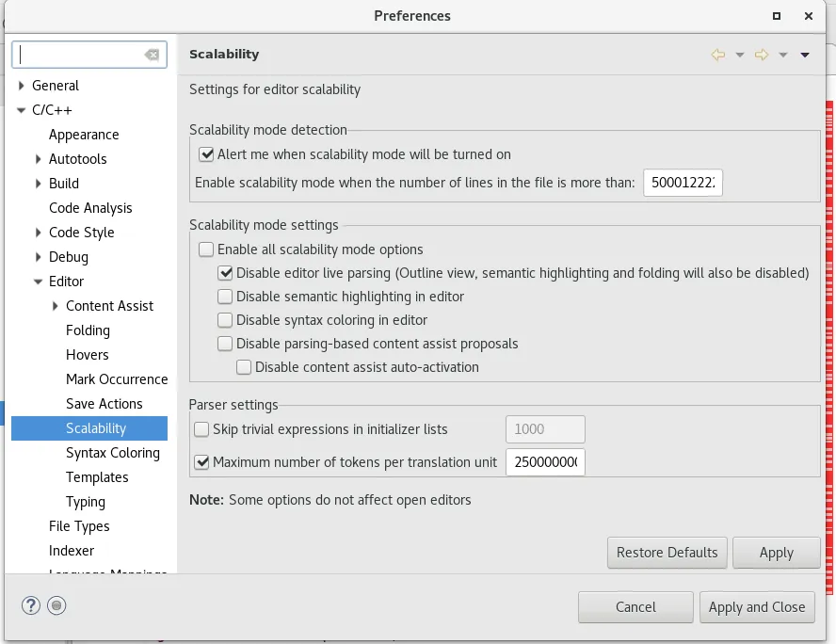Click the oomph preference recorder icon
The image size is (836, 644).
(56, 605)
